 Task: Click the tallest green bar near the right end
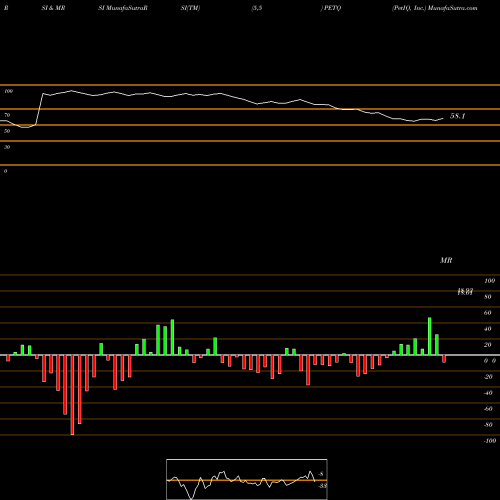click(430, 336)
